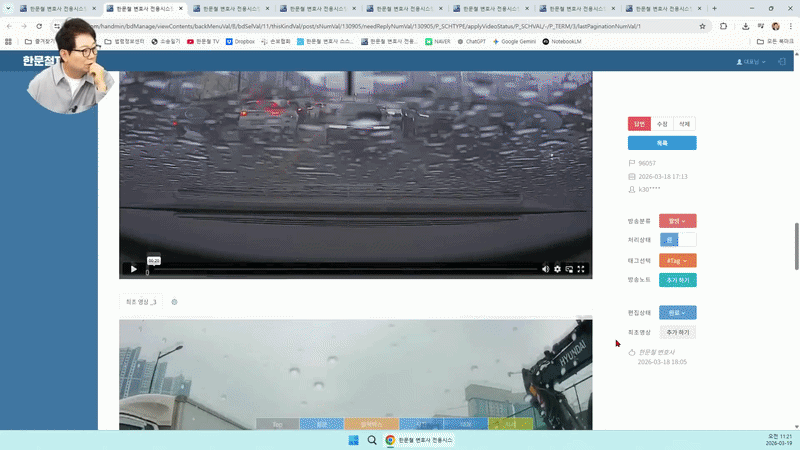Open Chrome three-dot menu
This screenshot has height=450, width=800.
tap(790, 26)
